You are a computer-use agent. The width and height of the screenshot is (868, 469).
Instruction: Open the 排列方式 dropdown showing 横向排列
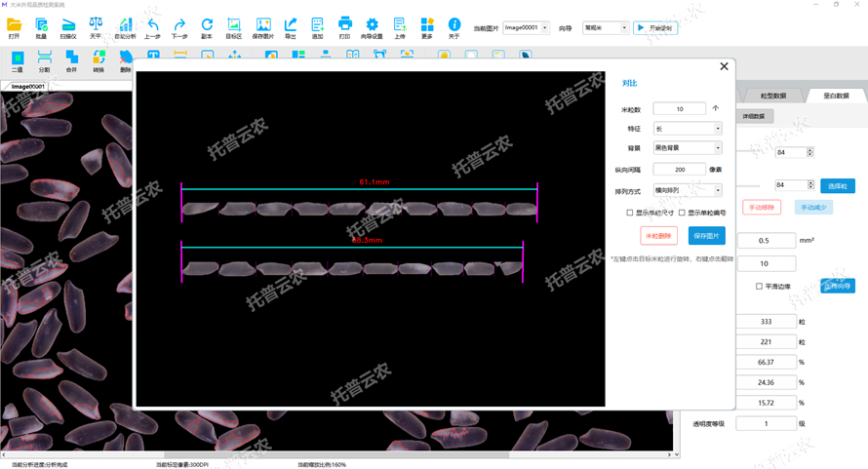click(688, 191)
